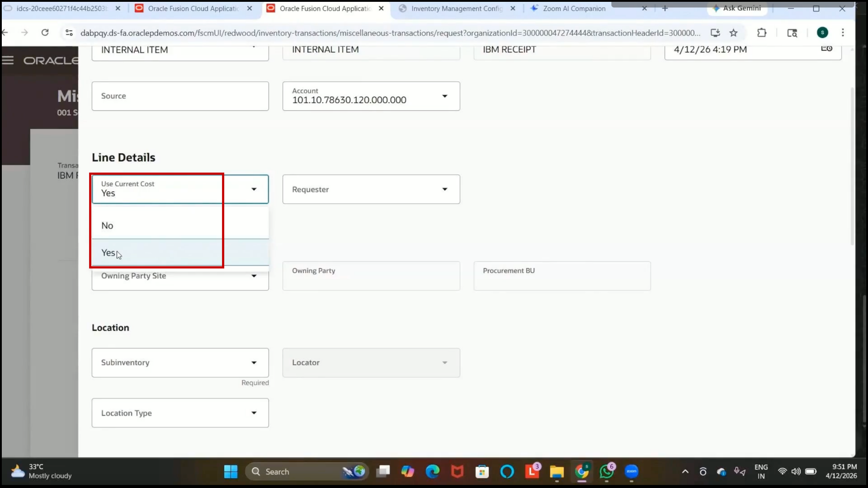868x488 pixels.
Task: Open Microsoft Store from the taskbar
Action: tap(482, 472)
